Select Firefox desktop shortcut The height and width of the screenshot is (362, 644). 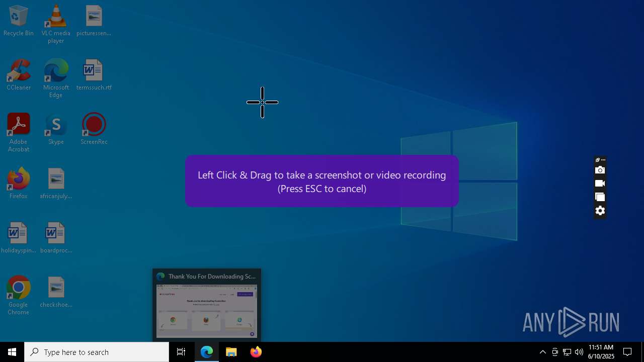tap(19, 184)
